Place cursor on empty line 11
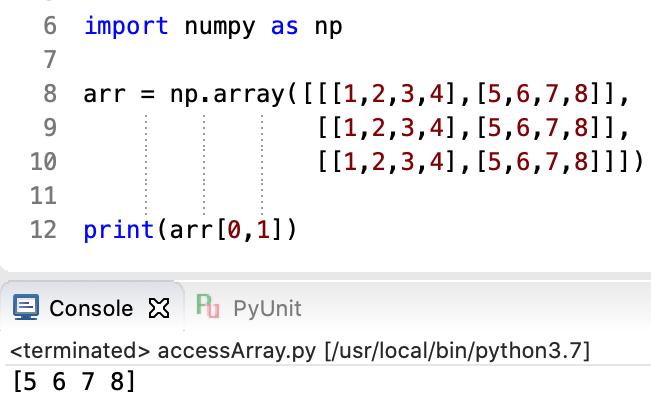 (300, 196)
